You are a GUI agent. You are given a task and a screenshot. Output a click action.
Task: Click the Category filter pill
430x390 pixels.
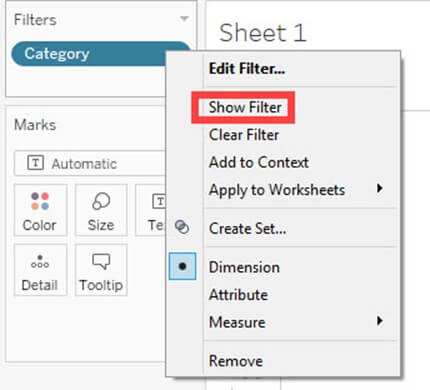tap(89, 54)
